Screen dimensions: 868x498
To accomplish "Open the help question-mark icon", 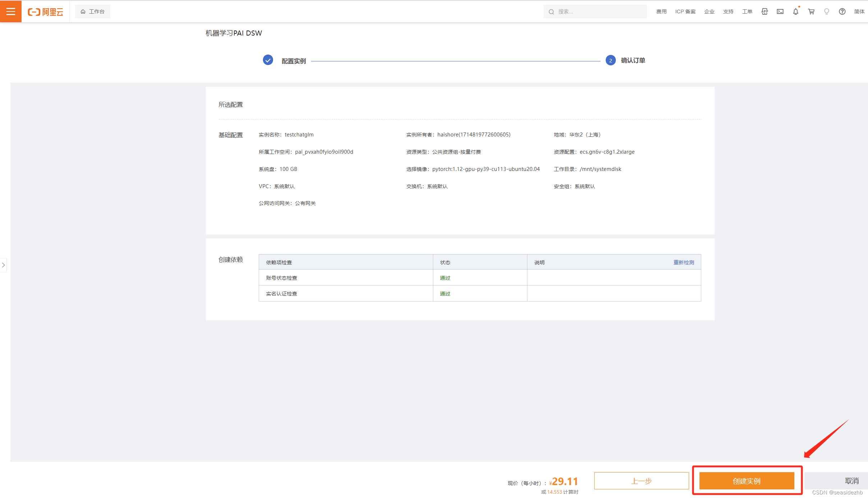I will [x=842, y=11].
